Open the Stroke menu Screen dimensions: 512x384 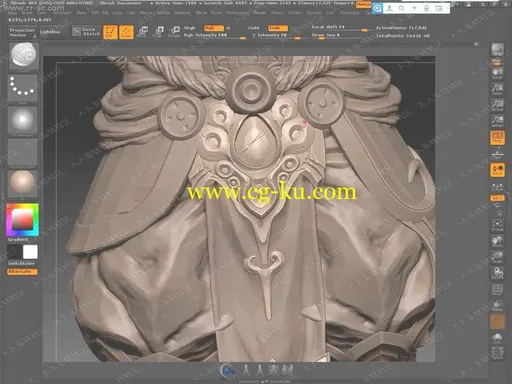tap(294, 13)
